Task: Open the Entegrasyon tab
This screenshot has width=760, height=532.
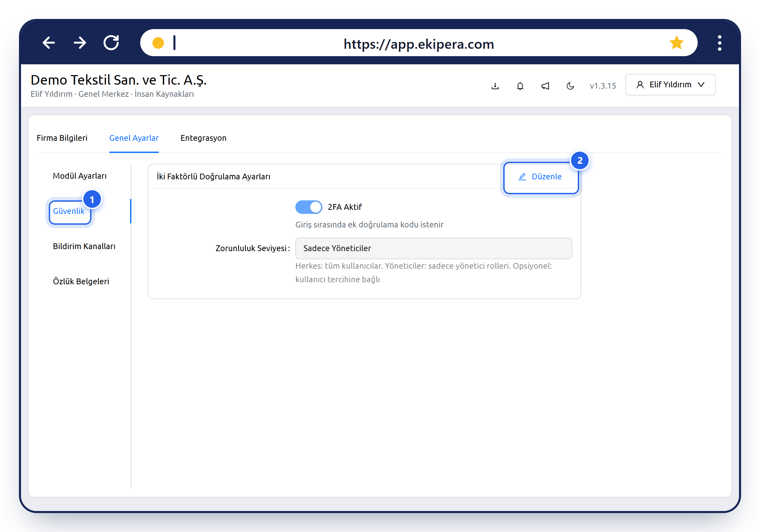Action: pos(203,138)
